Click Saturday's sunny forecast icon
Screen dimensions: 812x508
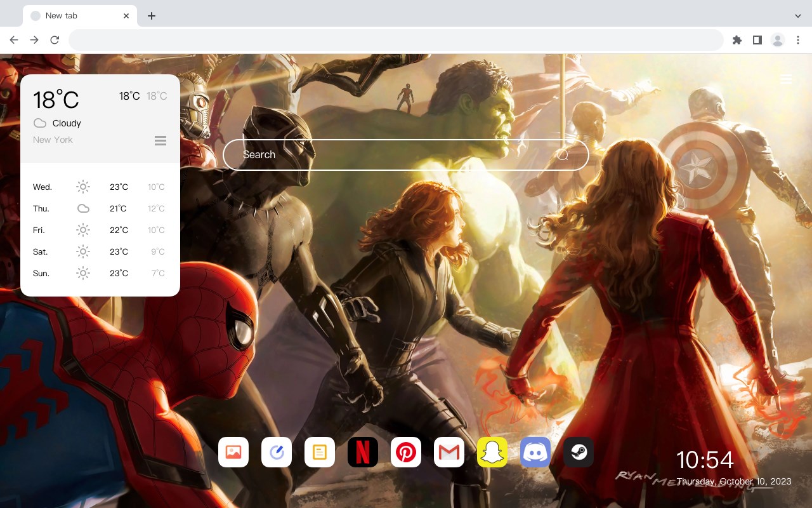point(83,251)
